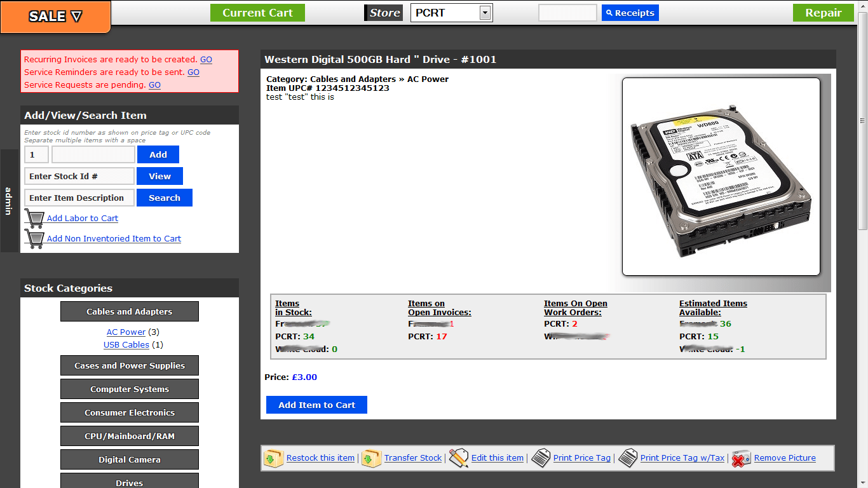Click the Transfer Stock box icon
The image size is (868, 488).
372,458
